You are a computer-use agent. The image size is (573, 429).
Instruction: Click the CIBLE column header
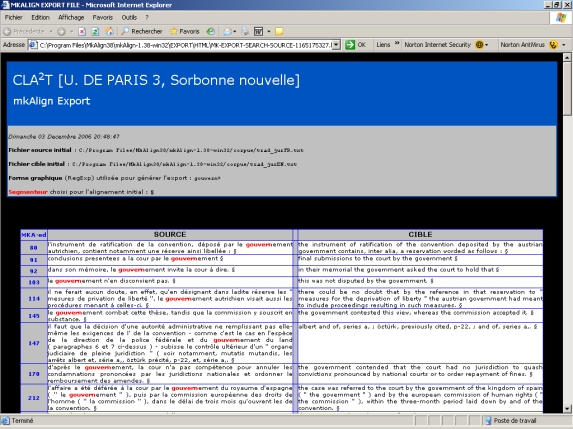420,235
